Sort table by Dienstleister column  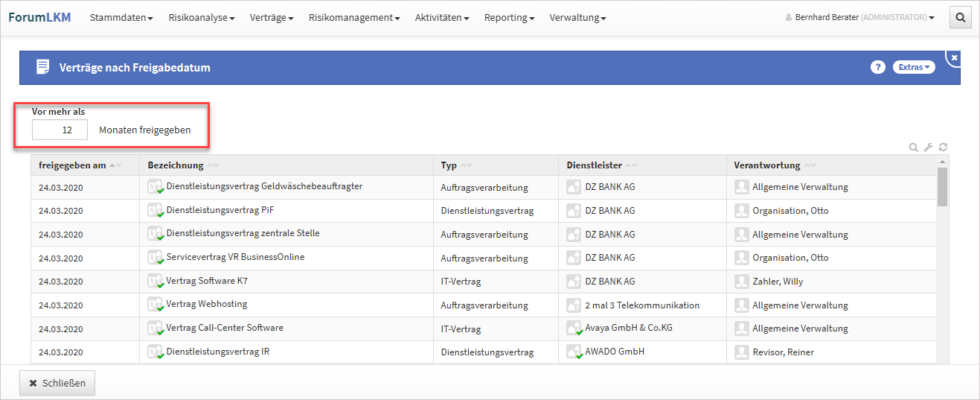(x=595, y=165)
